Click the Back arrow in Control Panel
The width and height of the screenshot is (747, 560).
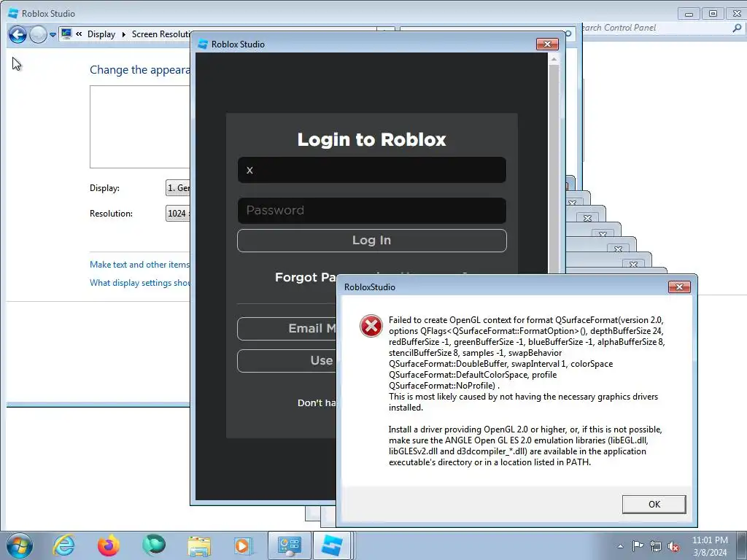tap(18, 34)
